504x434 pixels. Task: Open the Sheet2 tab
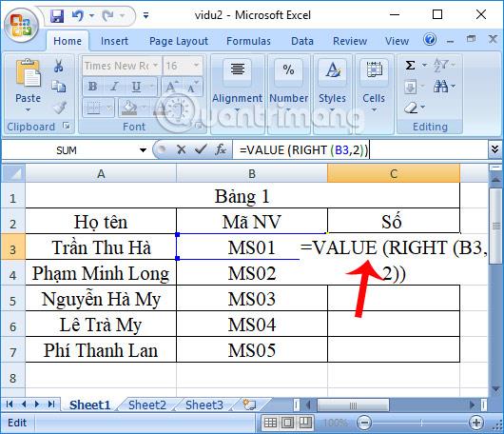click(147, 404)
